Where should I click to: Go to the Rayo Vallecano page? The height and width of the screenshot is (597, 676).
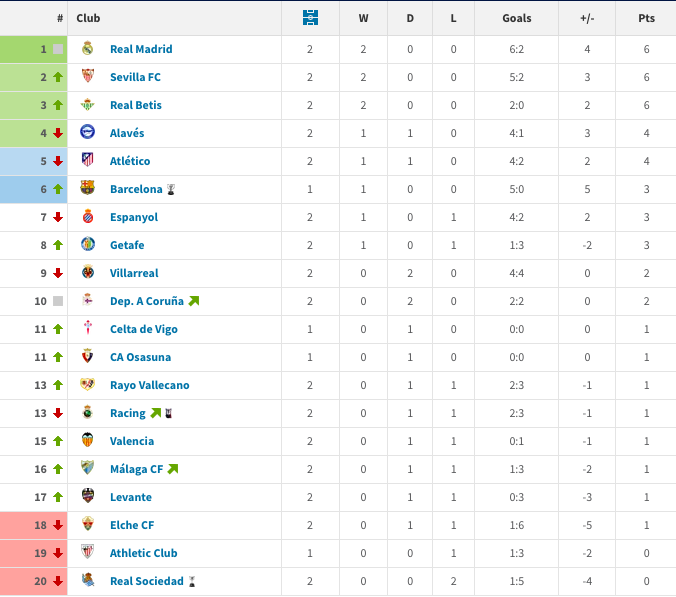click(x=150, y=385)
